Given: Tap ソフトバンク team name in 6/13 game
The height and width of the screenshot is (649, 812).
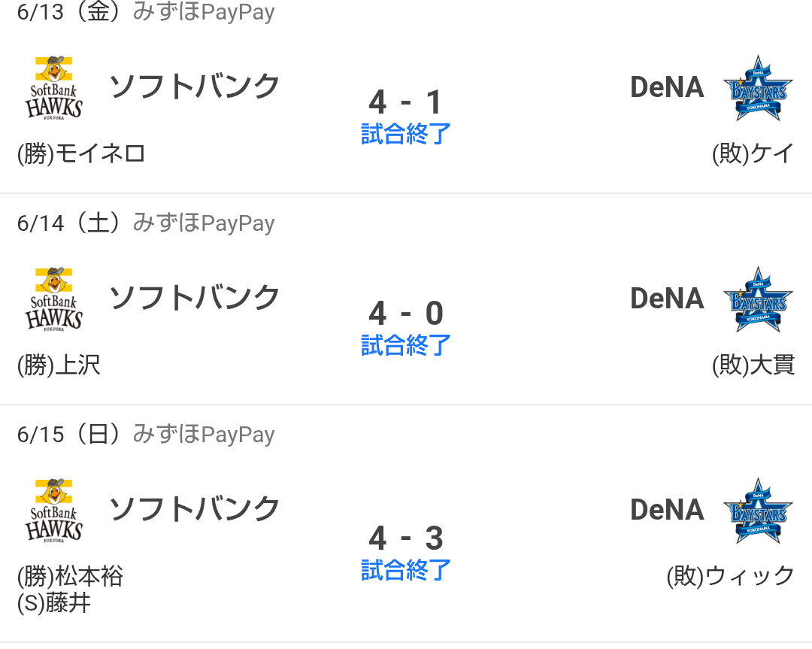Looking at the screenshot, I should point(195,86).
